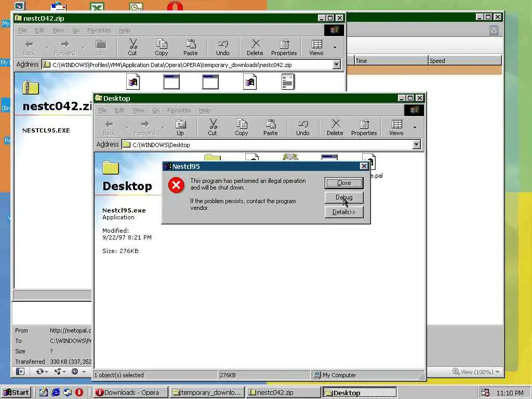The height and width of the screenshot is (399, 532).
Task: Open Views dropdown arrow in nestc042.zip window
Action: (335, 47)
